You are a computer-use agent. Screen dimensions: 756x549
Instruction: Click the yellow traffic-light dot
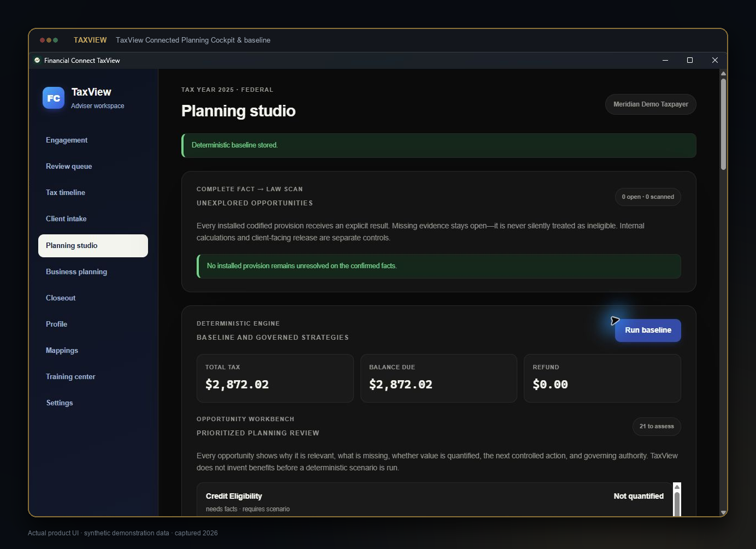49,40
